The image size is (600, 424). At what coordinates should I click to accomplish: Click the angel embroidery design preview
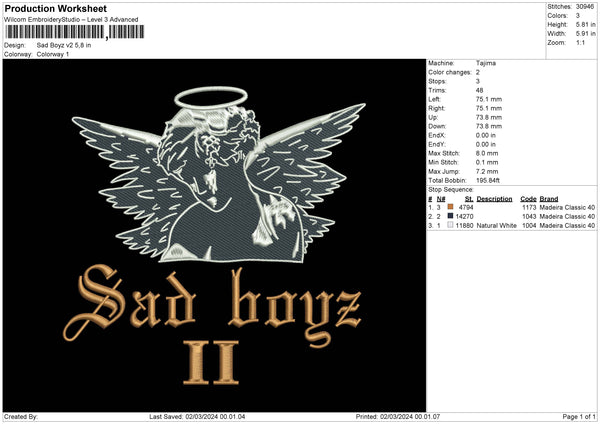tap(219, 174)
